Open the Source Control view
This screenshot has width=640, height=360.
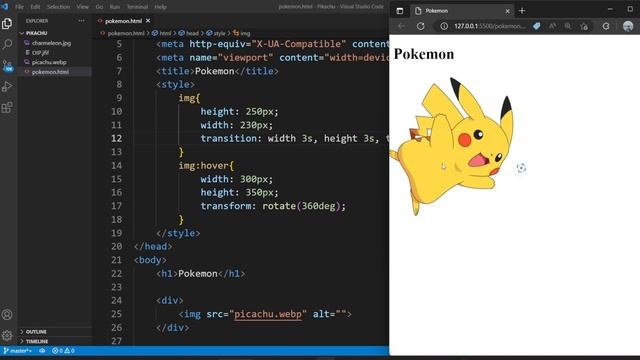pyautogui.click(x=7, y=65)
